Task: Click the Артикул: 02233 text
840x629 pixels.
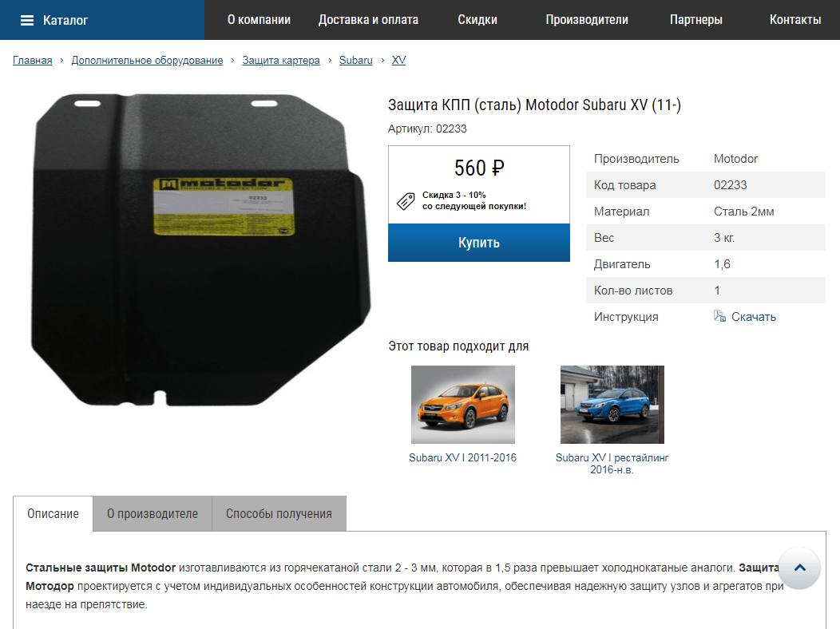Action: click(427, 129)
